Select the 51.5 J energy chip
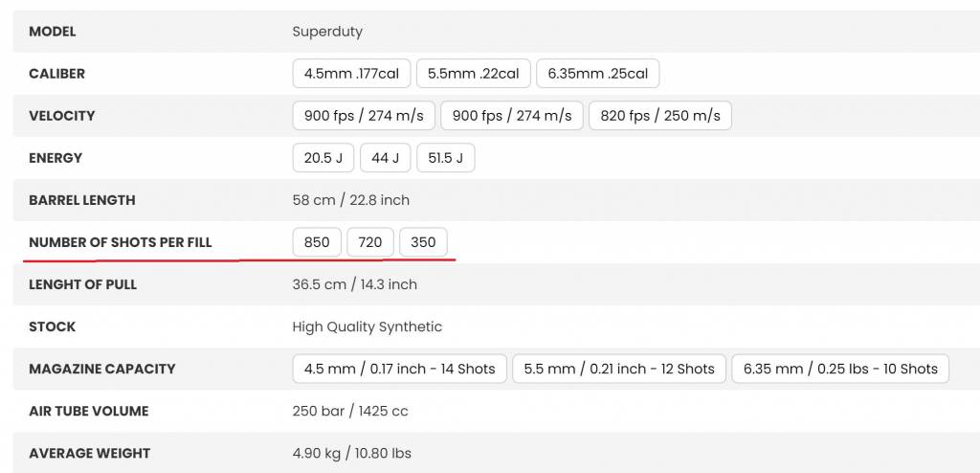Image resolution: width=980 pixels, height=473 pixels. [446, 158]
